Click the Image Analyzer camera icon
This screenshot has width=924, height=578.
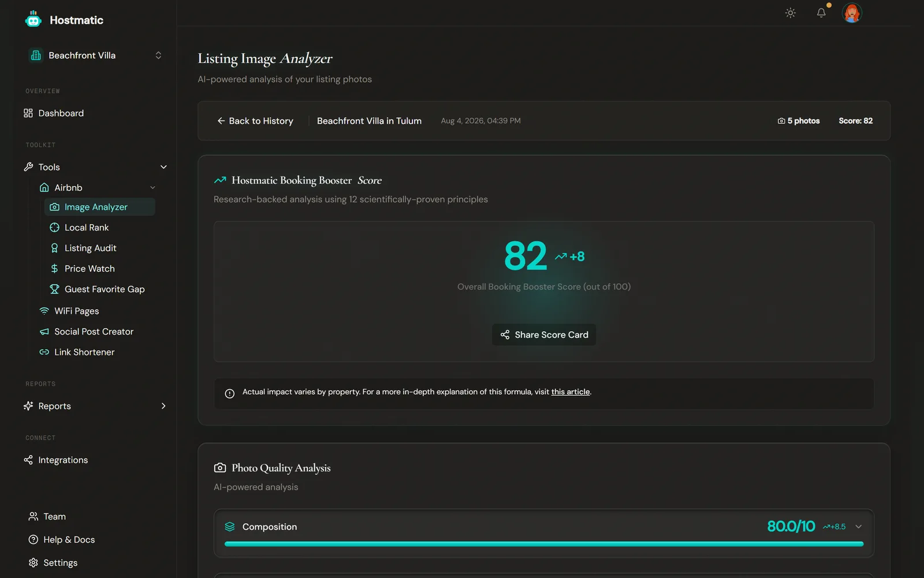55,207
